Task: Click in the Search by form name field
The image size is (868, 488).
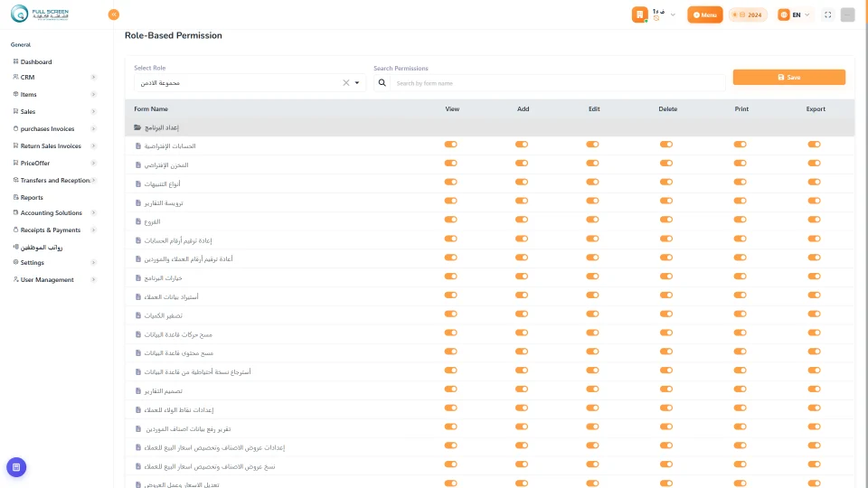Action: (x=558, y=83)
